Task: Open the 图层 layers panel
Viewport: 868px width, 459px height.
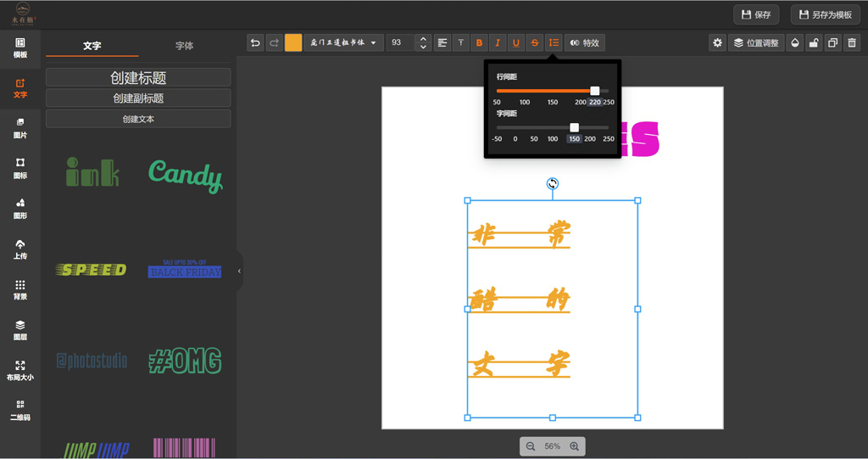Action: point(20,330)
